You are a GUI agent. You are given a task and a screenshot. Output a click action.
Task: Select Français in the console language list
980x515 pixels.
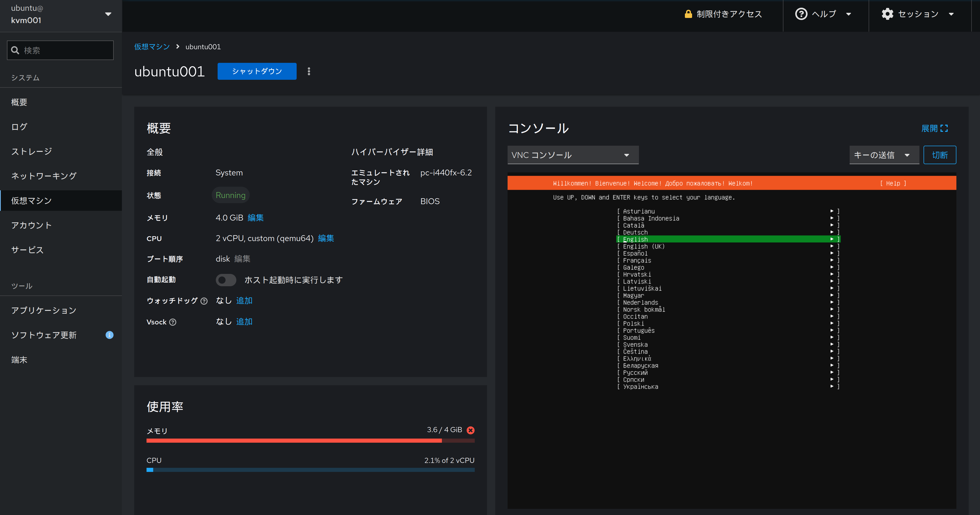coord(728,261)
